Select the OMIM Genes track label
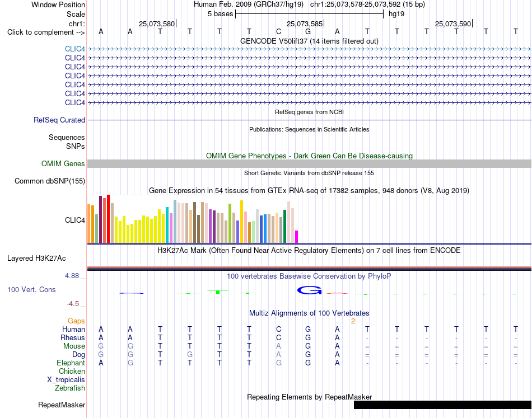The image size is (532, 418). point(63,163)
